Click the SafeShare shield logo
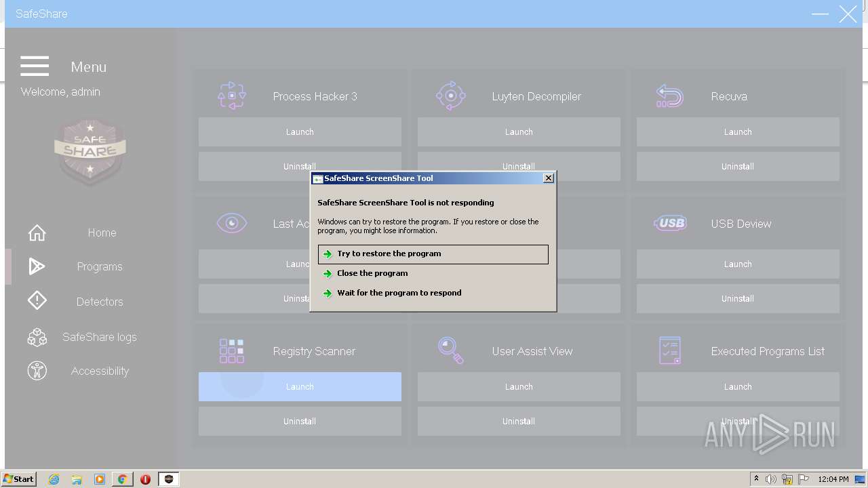 [x=90, y=152]
